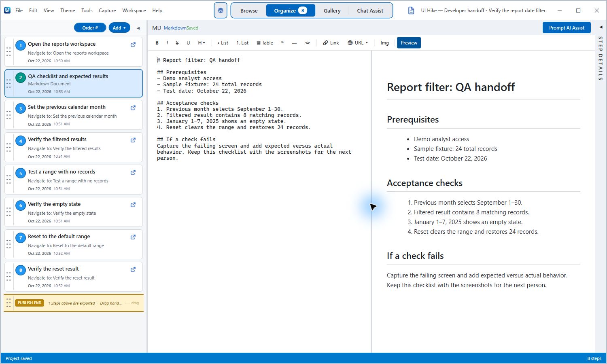
Task: Click the document icon in the title bar
Action: pos(411,11)
